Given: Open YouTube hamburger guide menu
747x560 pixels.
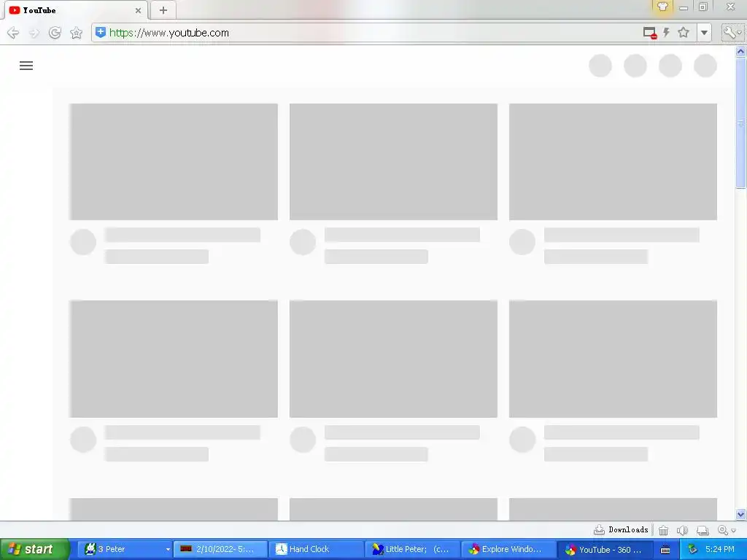Looking at the screenshot, I should (26, 66).
